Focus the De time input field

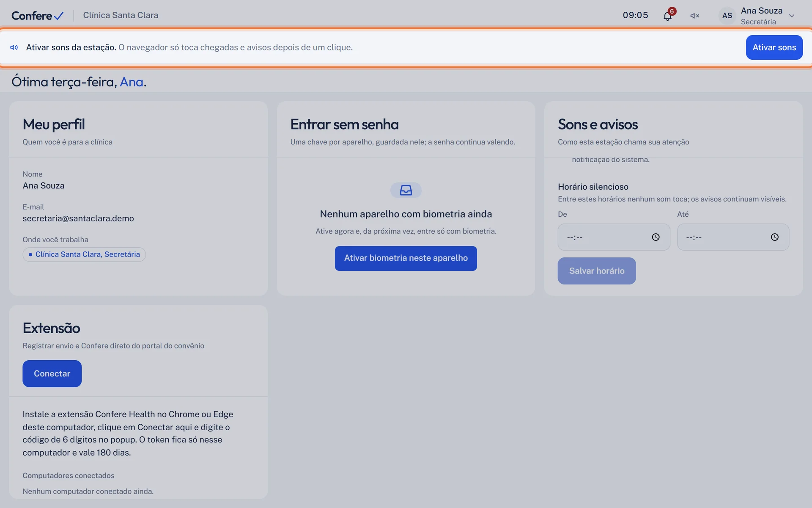(x=614, y=237)
